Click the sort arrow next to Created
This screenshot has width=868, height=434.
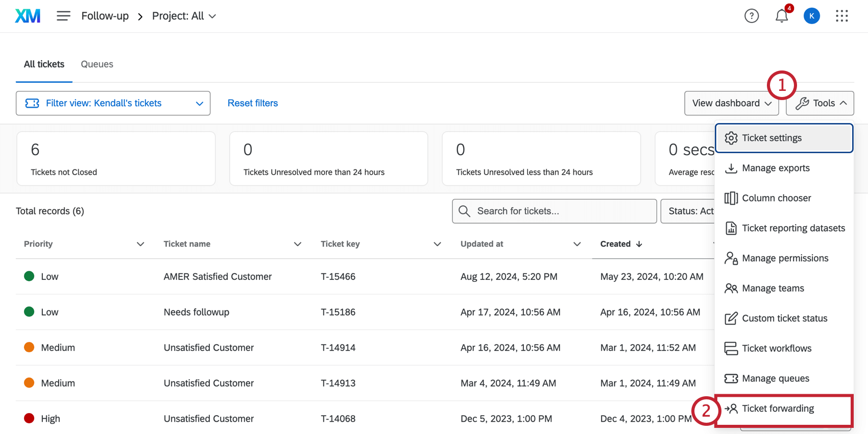click(639, 244)
